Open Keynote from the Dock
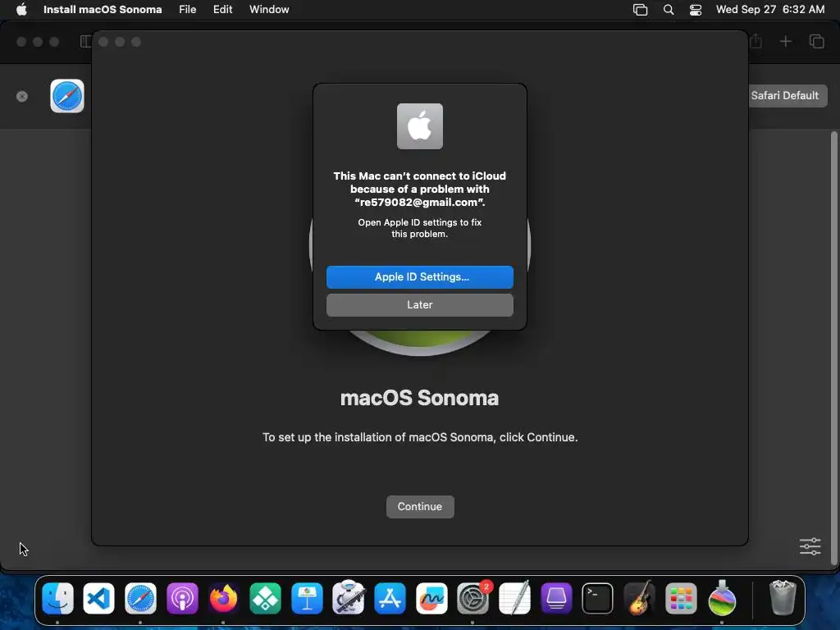 click(x=307, y=598)
